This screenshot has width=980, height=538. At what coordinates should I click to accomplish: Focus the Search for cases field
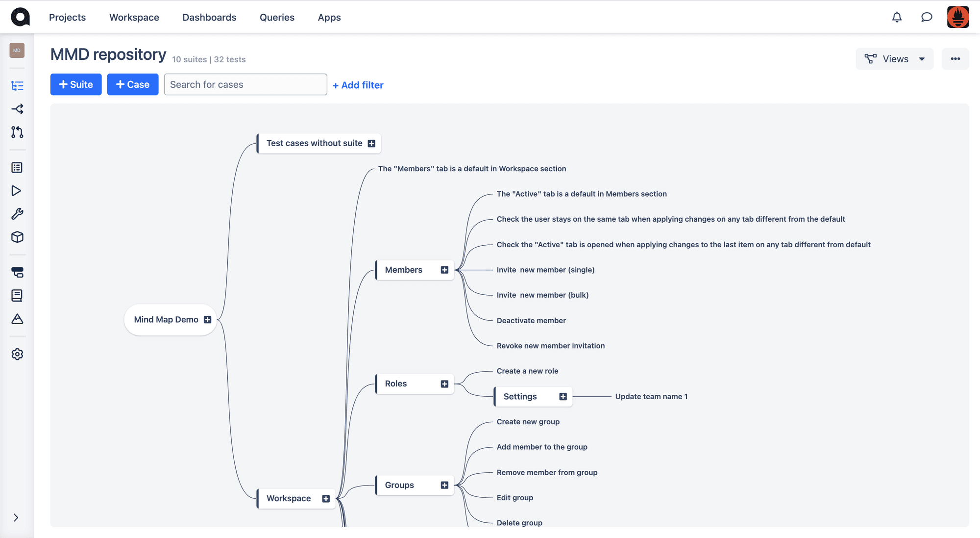coord(245,84)
